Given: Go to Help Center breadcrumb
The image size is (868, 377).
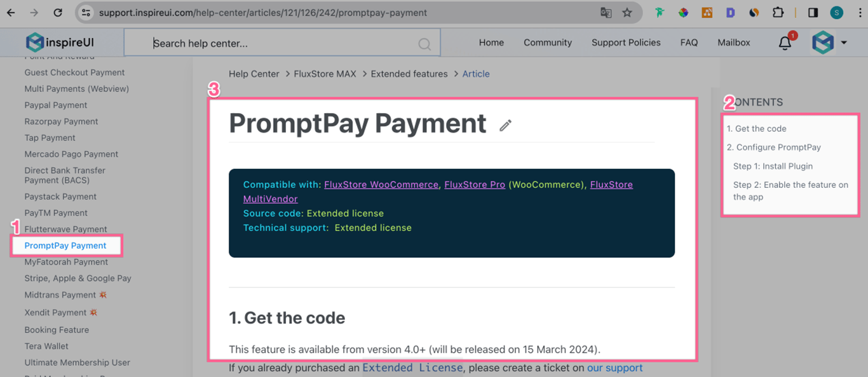Looking at the screenshot, I should [x=254, y=74].
